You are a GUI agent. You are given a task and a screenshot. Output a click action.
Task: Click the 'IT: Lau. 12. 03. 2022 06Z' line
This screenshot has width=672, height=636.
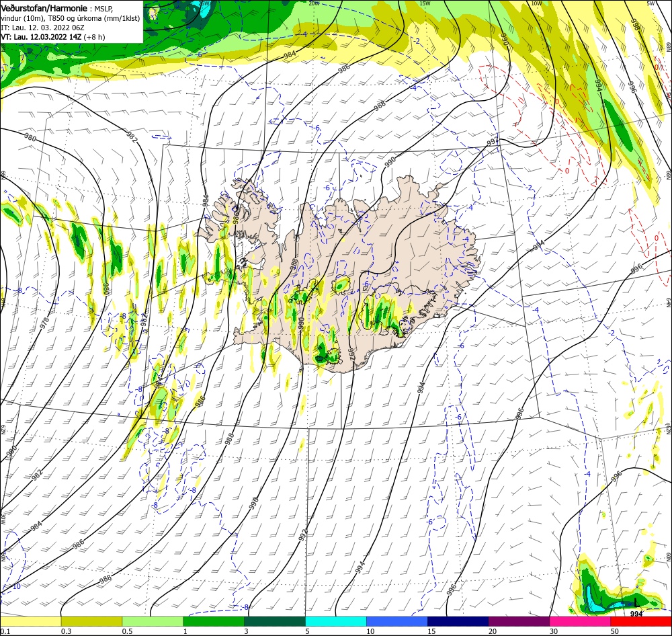point(42,28)
